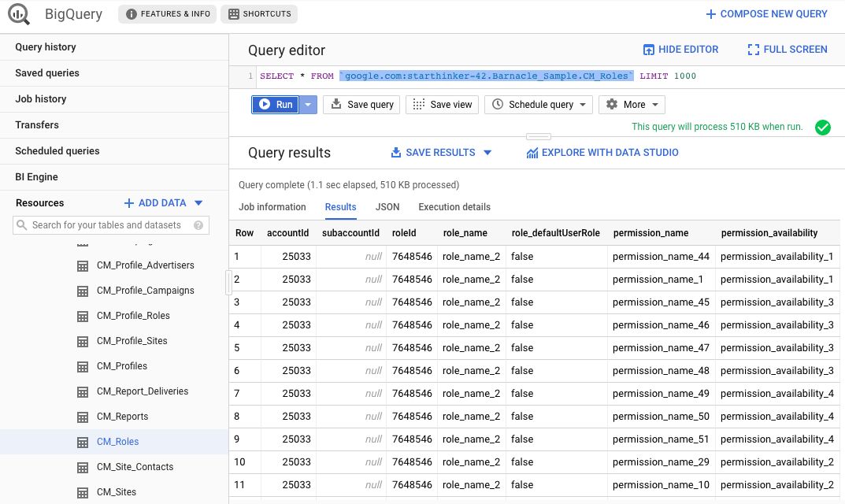The height and width of the screenshot is (504, 845).
Task: Hide the query editor
Action: (x=680, y=50)
